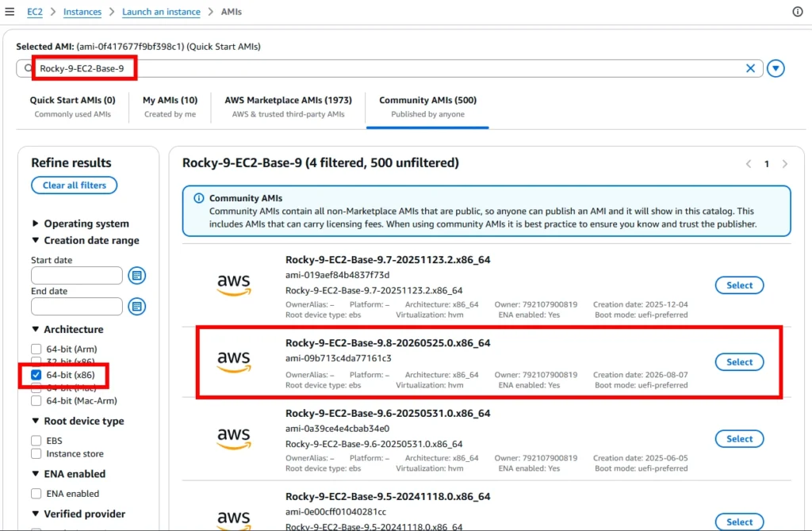This screenshot has height=531, width=812.
Task: Click the Community AMIs info icon
Action: [x=198, y=197]
